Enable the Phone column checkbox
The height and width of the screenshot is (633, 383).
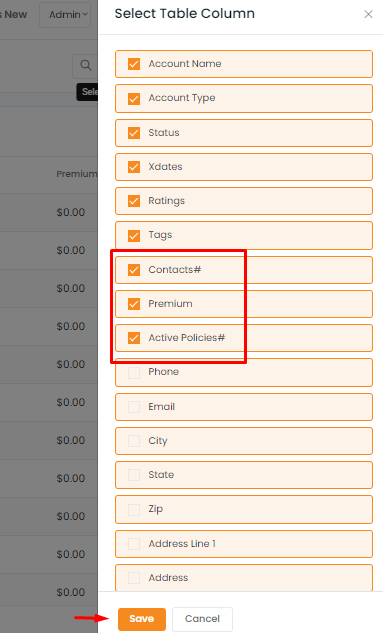coord(134,372)
